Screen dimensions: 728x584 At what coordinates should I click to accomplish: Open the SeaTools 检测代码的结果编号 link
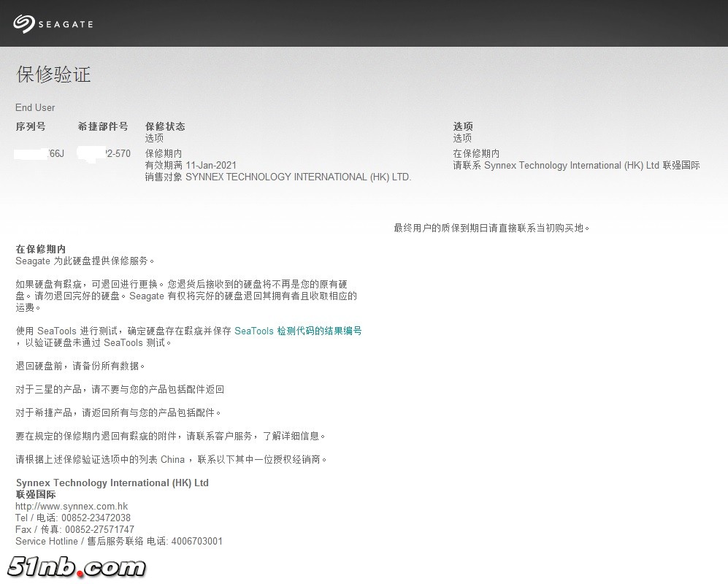point(298,331)
